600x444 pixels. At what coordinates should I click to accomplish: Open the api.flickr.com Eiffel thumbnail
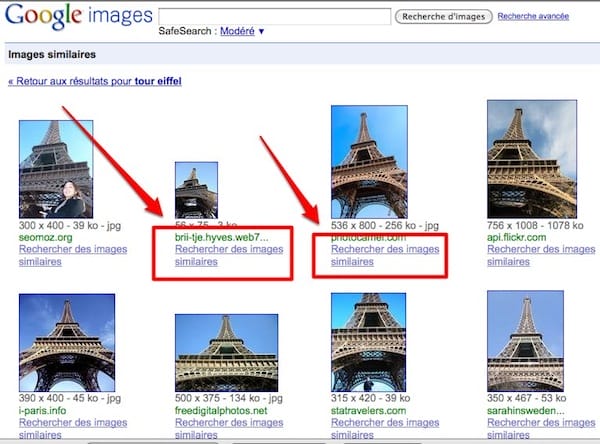coord(532,159)
